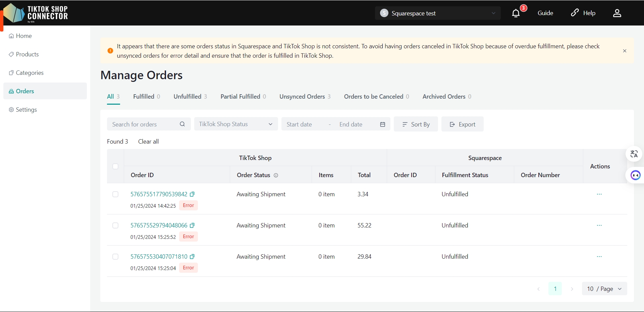Expand the Squarespace test store selector
Image resolution: width=644 pixels, height=312 pixels.
click(x=438, y=13)
